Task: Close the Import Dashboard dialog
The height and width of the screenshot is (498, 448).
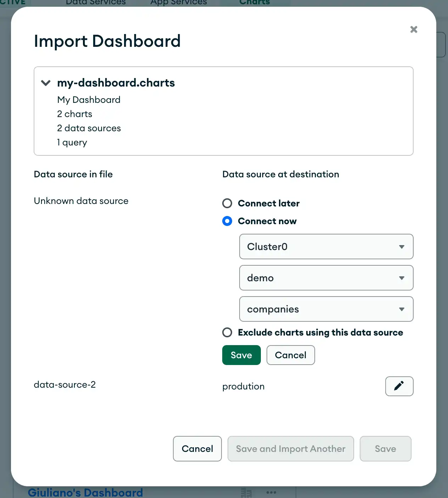Action: click(x=414, y=29)
